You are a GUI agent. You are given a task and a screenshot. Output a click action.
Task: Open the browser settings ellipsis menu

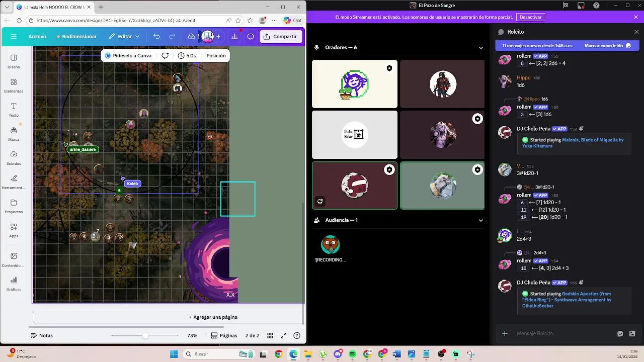tap(274, 21)
